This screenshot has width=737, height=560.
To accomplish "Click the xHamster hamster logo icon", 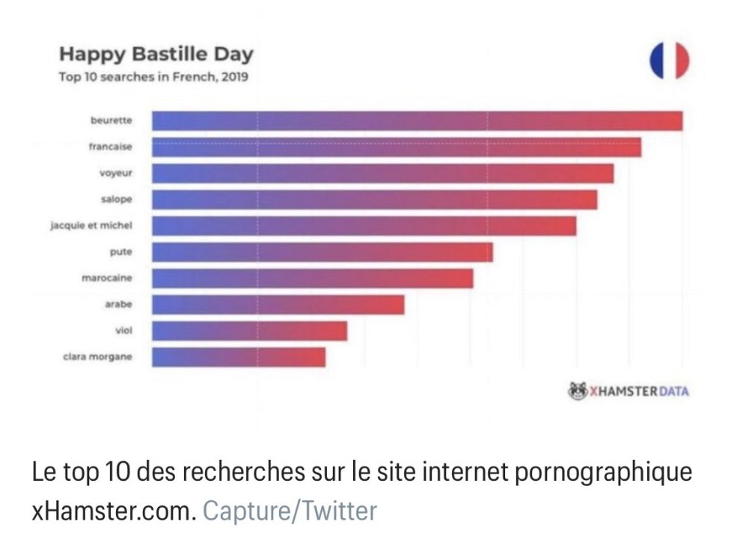I will coord(578,390).
